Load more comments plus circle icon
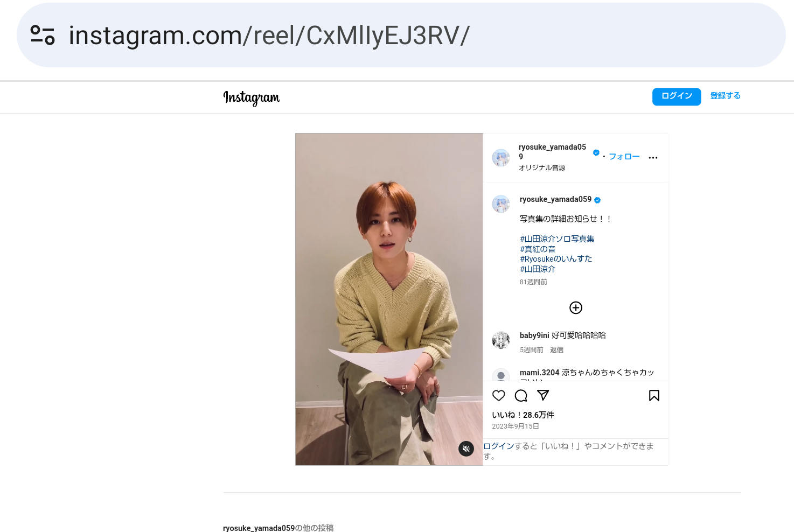The height and width of the screenshot is (532, 794). (576, 307)
